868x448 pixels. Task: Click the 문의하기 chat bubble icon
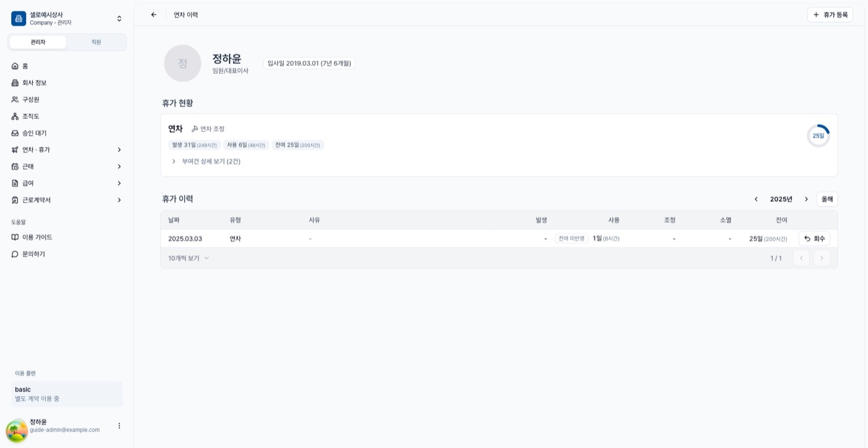click(15, 254)
